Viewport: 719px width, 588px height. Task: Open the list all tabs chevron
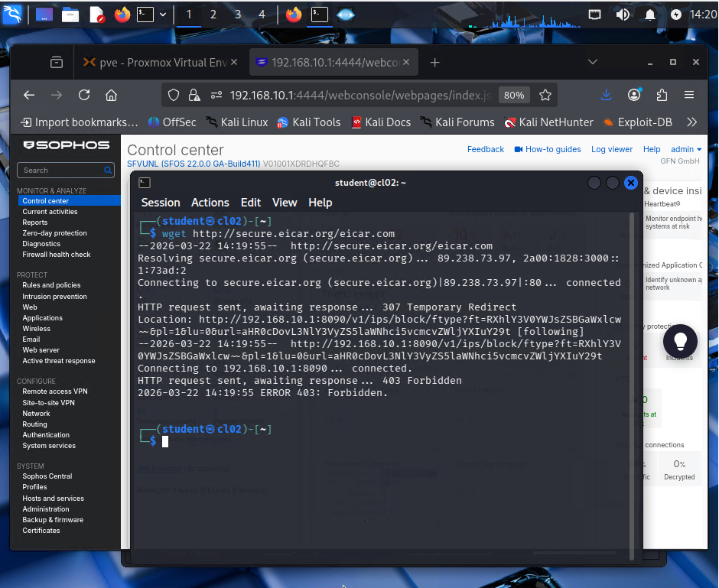[593, 62]
